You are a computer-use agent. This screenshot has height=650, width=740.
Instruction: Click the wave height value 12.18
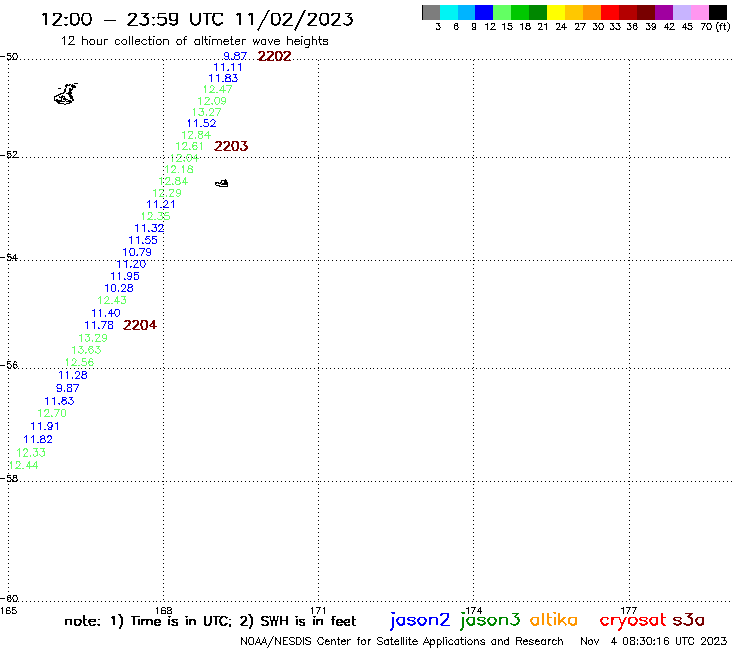[179, 169]
